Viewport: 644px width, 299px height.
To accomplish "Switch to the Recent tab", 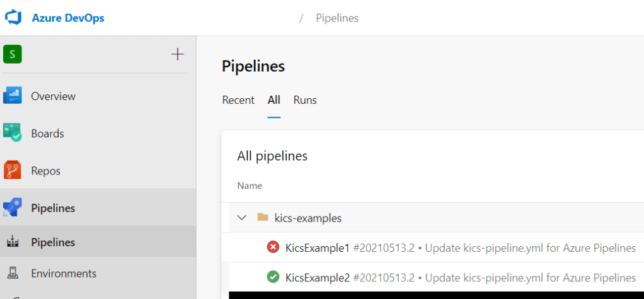I will coord(238,100).
